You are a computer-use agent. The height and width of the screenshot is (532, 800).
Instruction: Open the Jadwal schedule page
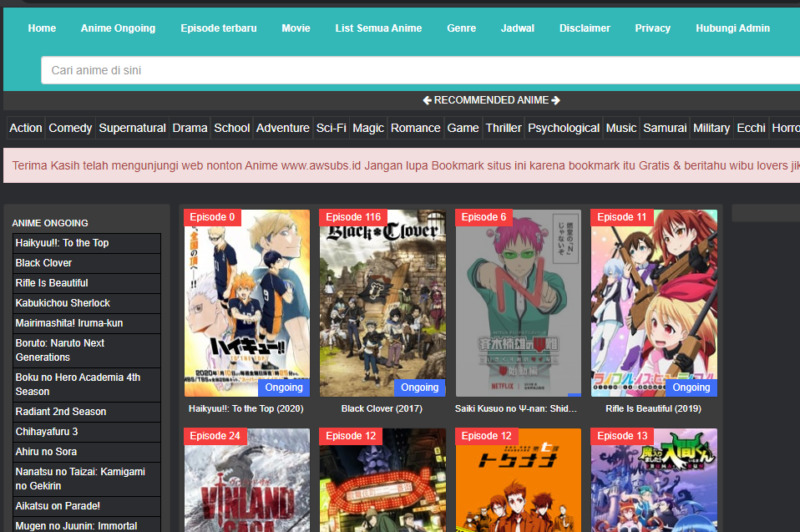pos(517,29)
